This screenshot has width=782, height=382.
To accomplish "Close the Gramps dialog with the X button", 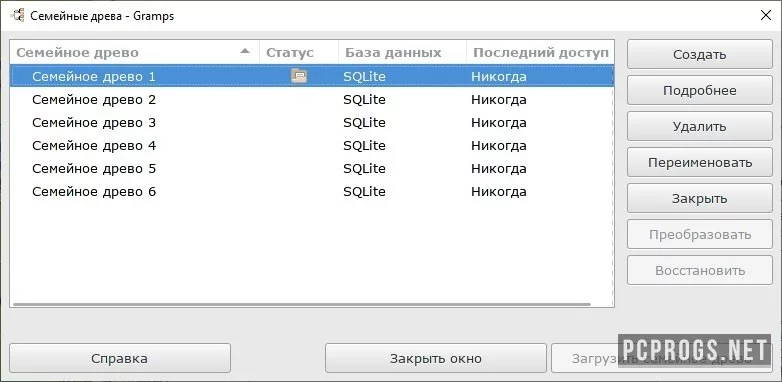I will point(765,15).
